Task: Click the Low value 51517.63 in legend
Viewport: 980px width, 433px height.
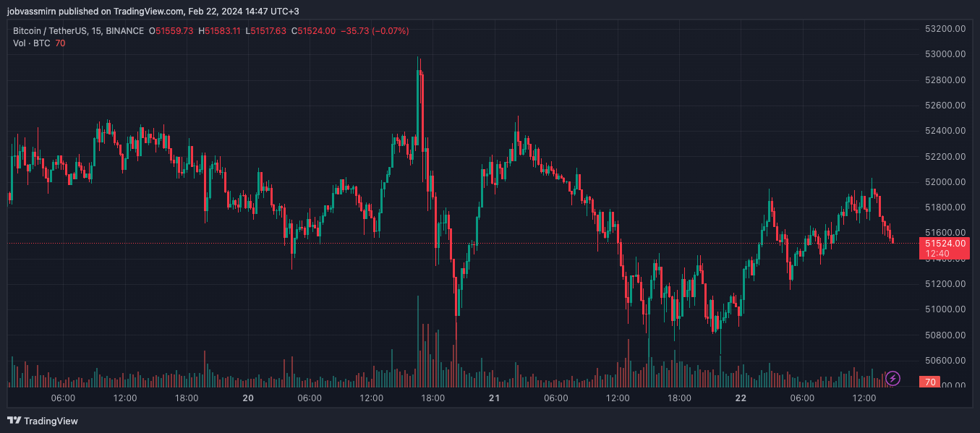Action: pos(269,31)
